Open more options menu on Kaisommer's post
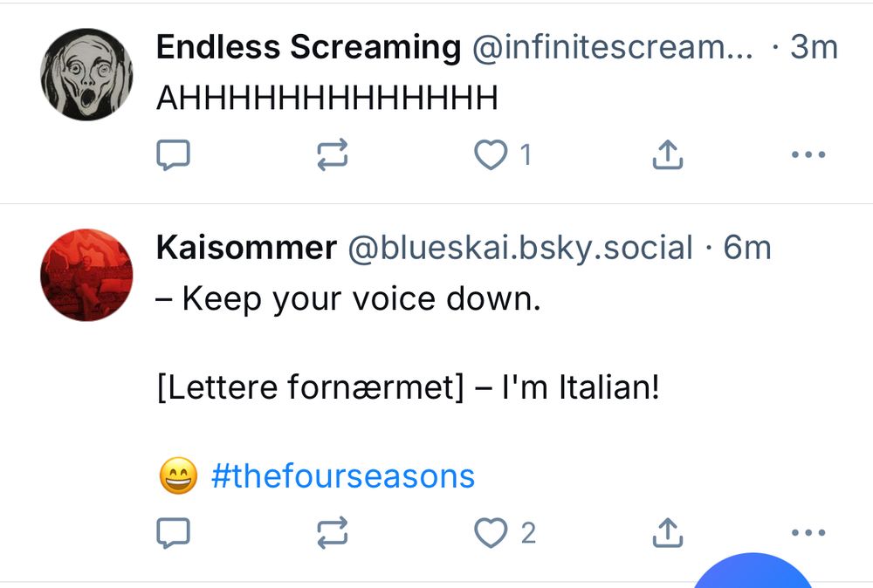This screenshot has width=873, height=588. [808, 531]
